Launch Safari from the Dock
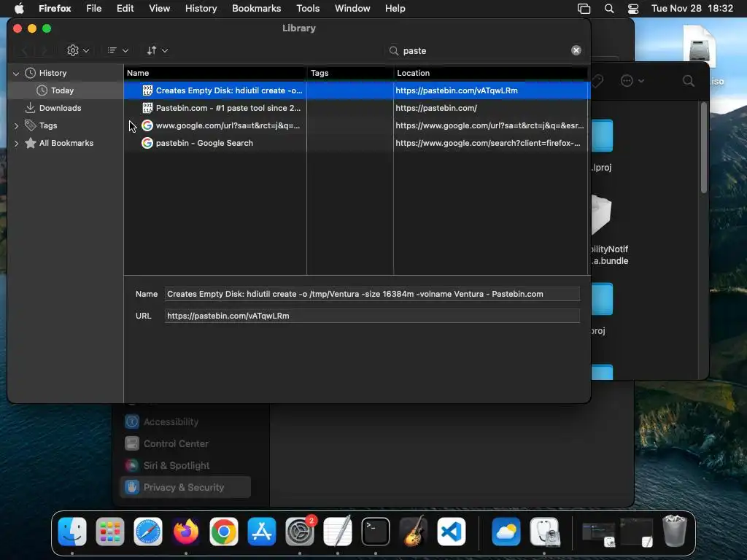Image resolution: width=747 pixels, height=560 pixels. (x=147, y=532)
